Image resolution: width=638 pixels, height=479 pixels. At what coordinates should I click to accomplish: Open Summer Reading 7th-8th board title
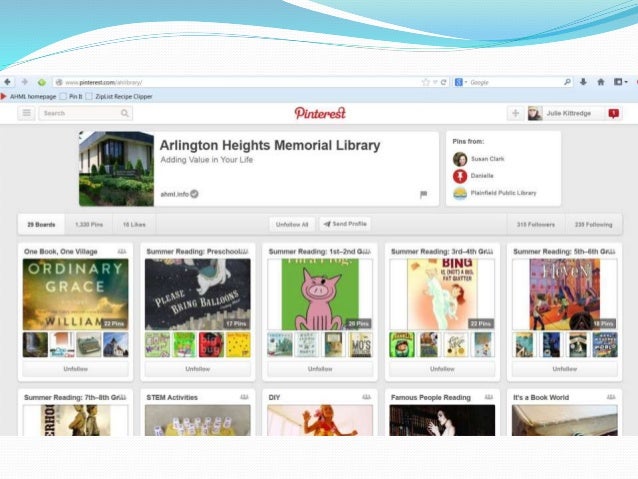pos(70,397)
